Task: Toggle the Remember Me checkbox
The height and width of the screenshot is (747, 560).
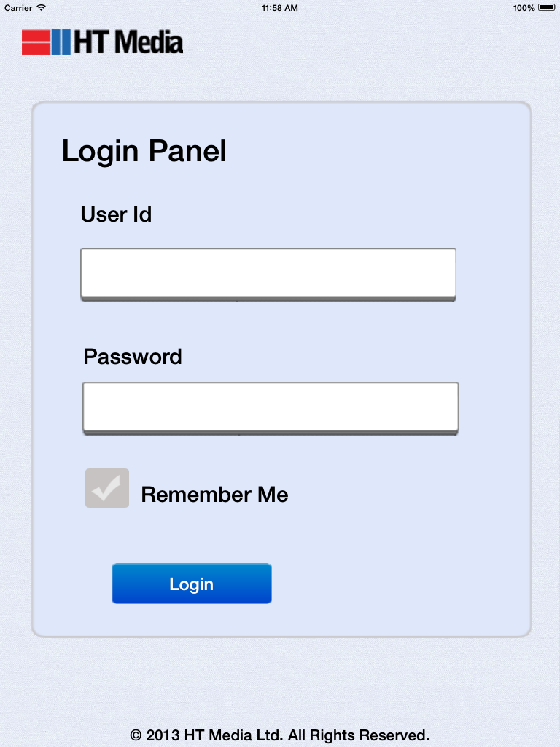Action: [x=107, y=488]
